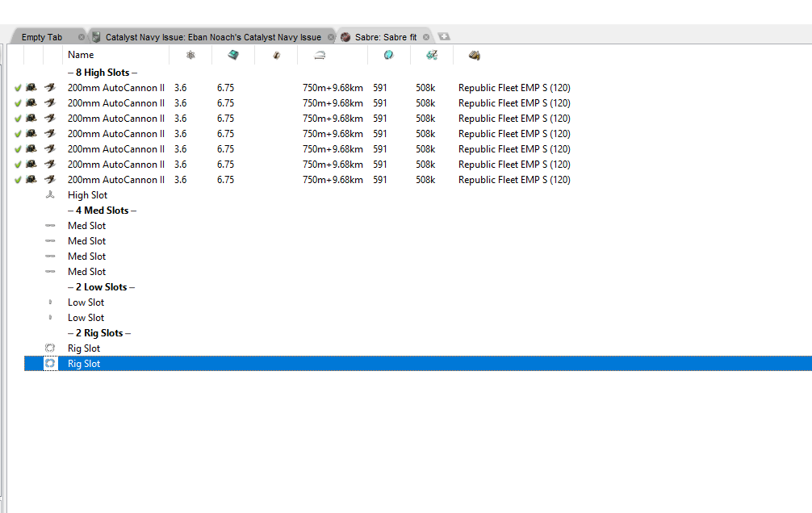812x513 pixels.
Task: Click the first Low Slot icon
Action: point(50,302)
